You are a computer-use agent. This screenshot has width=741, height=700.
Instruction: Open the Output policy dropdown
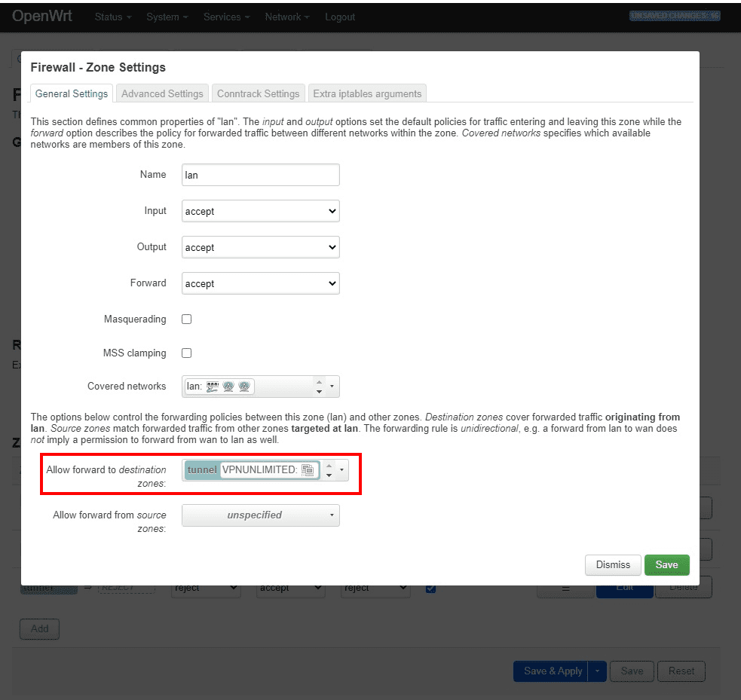[260, 247]
